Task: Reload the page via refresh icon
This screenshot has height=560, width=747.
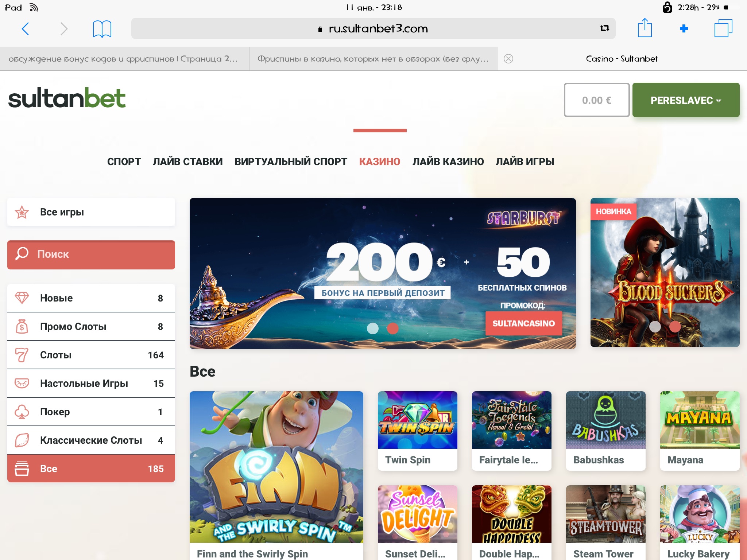Action: coord(604,28)
